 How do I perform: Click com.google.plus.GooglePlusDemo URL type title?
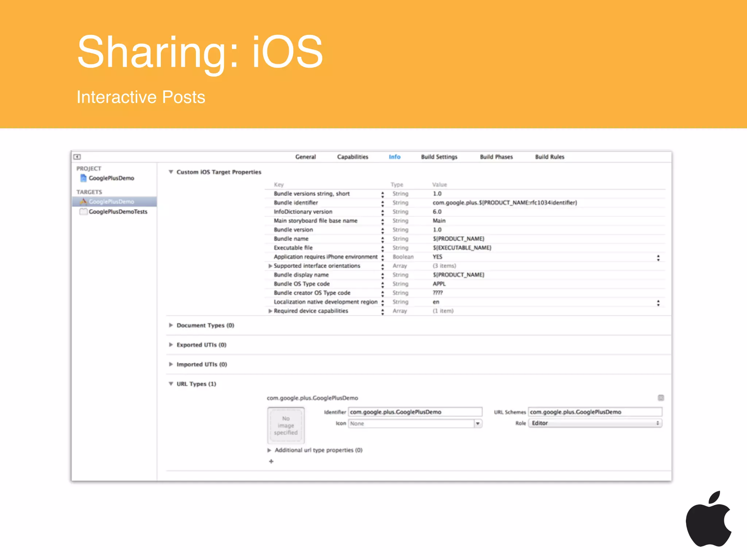tap(312, 398)
